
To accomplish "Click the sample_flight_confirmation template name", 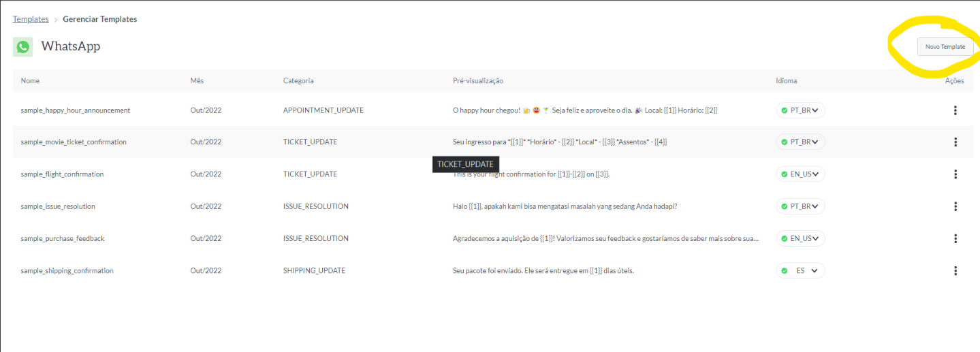I will [x=62, y=174].
